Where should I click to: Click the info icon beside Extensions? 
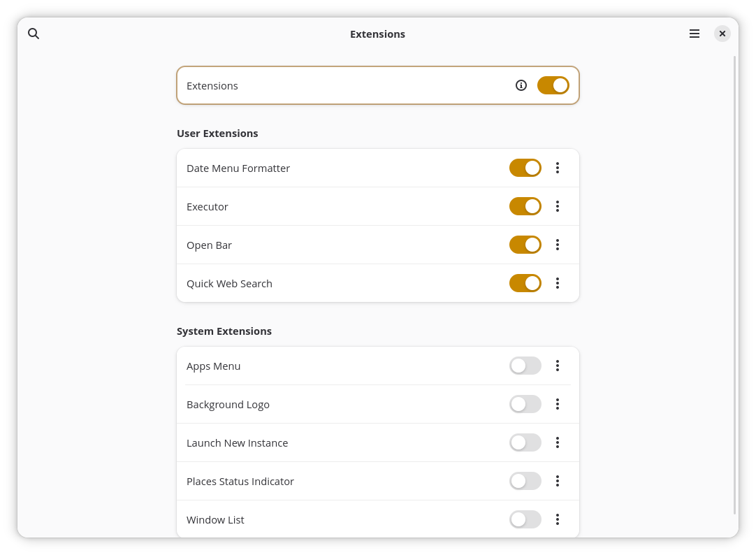point(521,85)
